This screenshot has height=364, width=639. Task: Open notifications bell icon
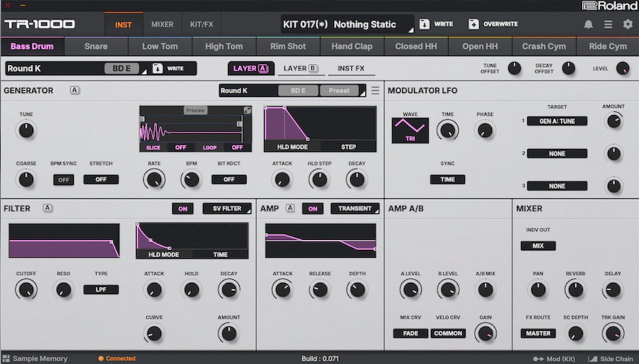589,24
